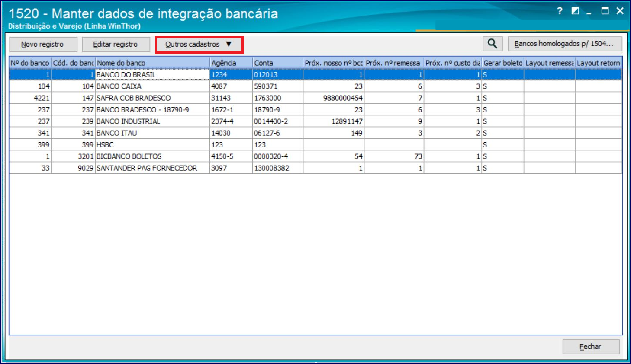Image resolution: width=631 pixels, height=364 pixels.
Task: Click bank code cell 3201
Action: (x=73, y=156)
